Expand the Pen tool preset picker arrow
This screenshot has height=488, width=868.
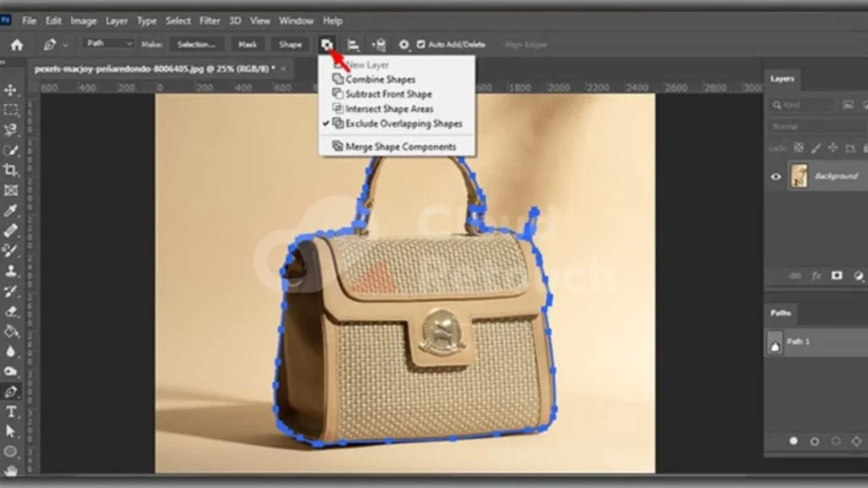[65, 44]
